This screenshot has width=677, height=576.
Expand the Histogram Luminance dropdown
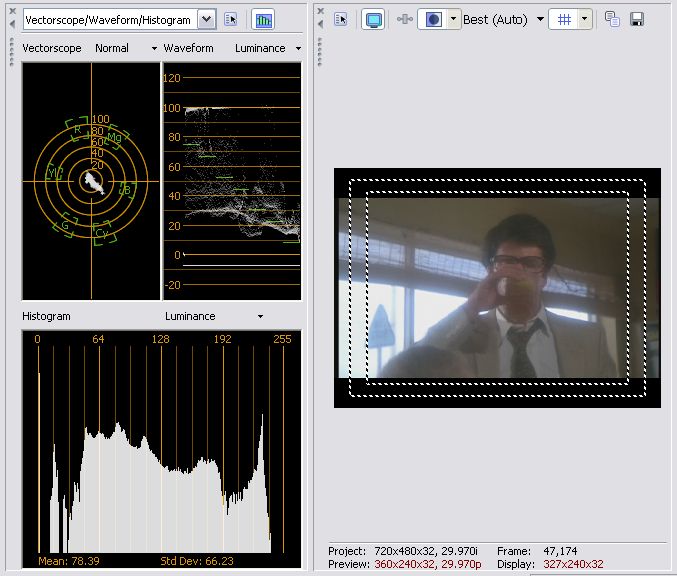260,316
